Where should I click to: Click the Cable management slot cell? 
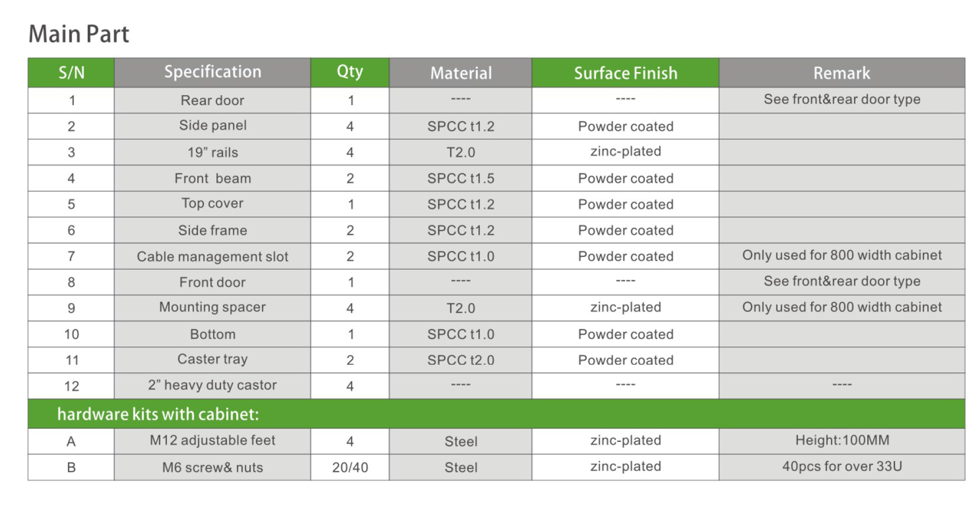212,256
